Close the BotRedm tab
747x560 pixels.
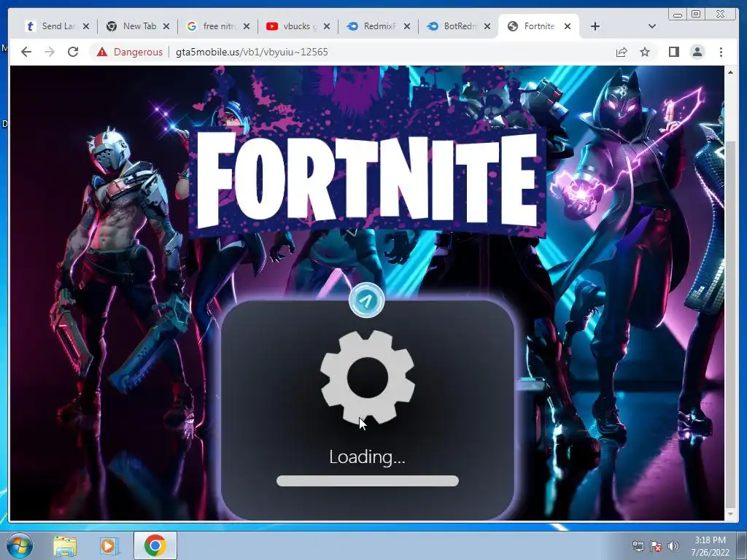[x=487, y=26]
